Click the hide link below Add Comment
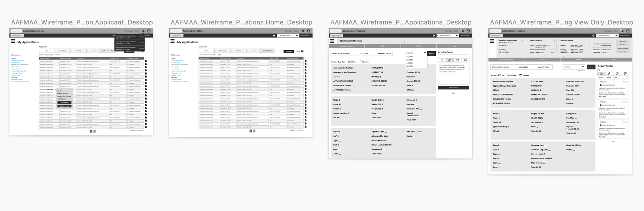Image resolution: width=644 pixels, height=211 pixels. tap(453, 93)
